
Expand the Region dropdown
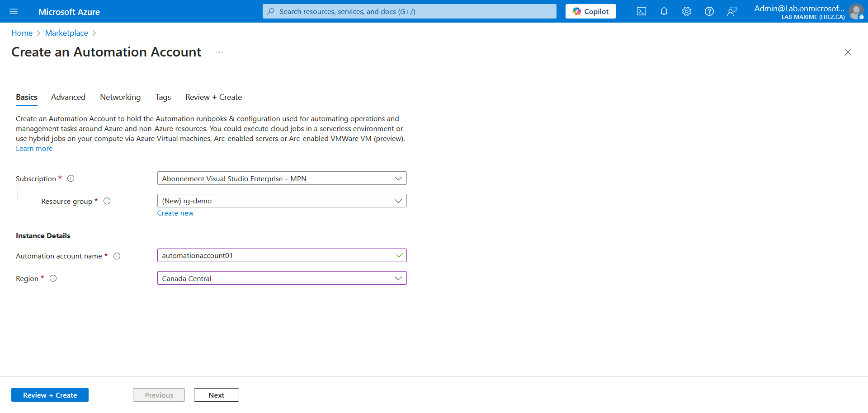click(282, 278)
